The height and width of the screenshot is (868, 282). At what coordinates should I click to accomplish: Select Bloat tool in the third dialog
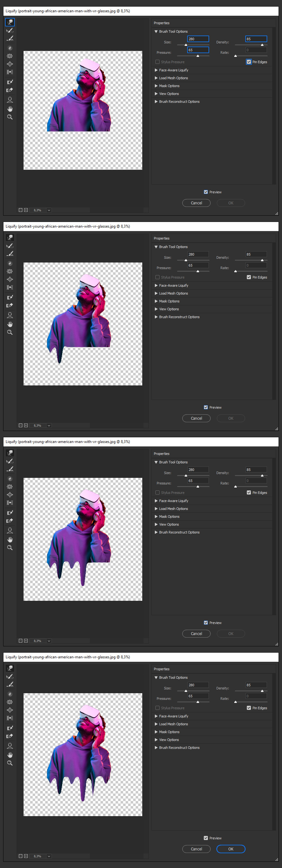(x=10, y=495)
